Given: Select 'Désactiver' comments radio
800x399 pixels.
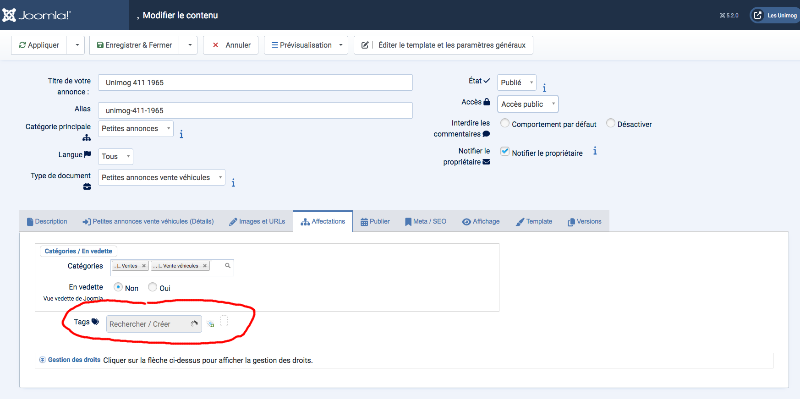Looking at the screenshot, I should click(611, 123).
